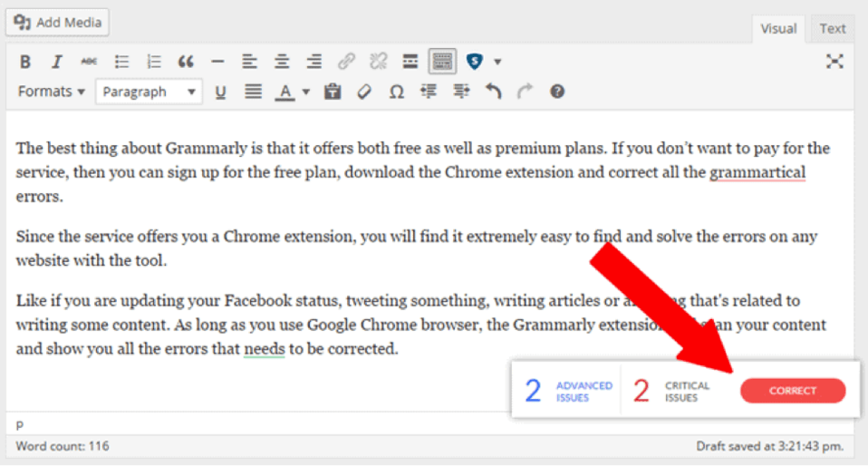The width and height of the screenshot is (868, 466).
Task: Click the misspelled word "grammartical"
Action: [757, 172]
